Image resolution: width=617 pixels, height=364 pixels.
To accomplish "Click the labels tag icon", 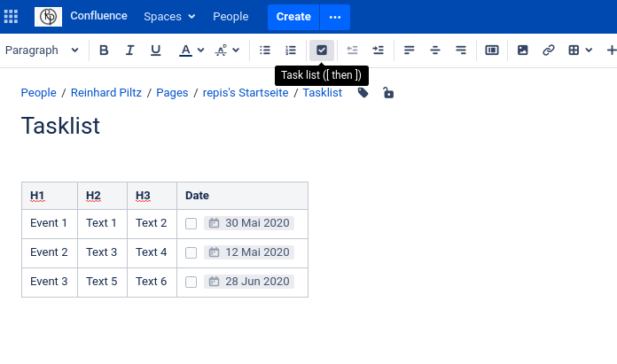I will click(363, 93).
